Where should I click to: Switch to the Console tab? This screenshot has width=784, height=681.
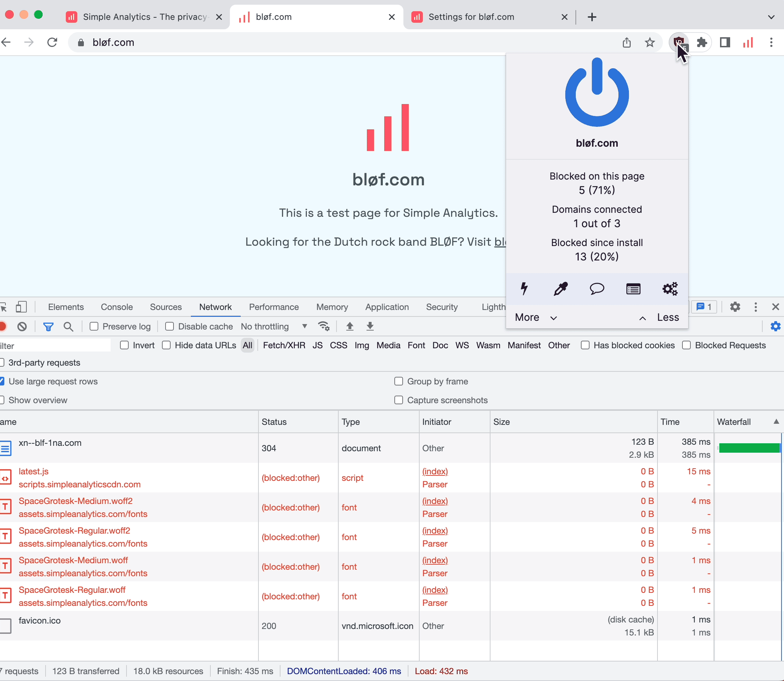[117, 307]
